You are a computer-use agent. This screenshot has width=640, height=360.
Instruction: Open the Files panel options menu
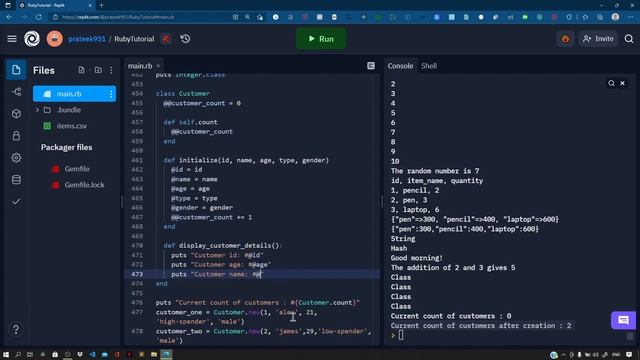[x=111, y=70]
